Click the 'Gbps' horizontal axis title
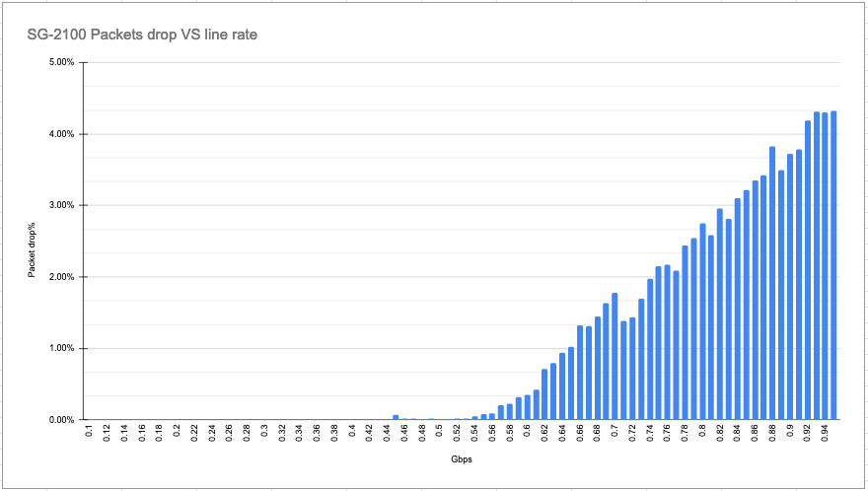 tap(462, 458)
